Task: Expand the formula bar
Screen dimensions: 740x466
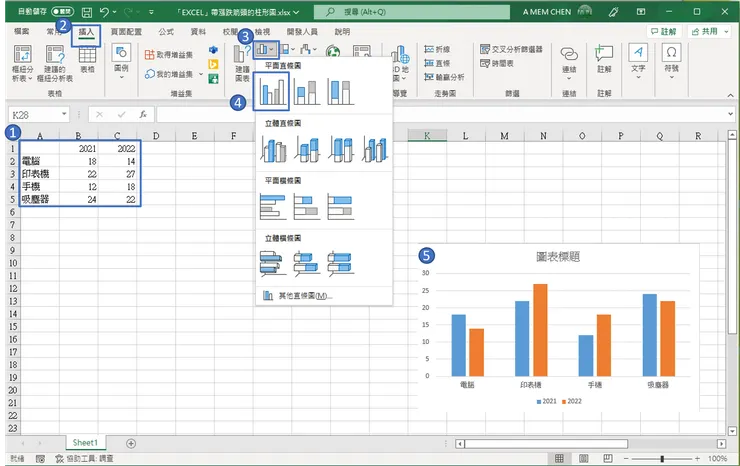Action: point(730,114)
